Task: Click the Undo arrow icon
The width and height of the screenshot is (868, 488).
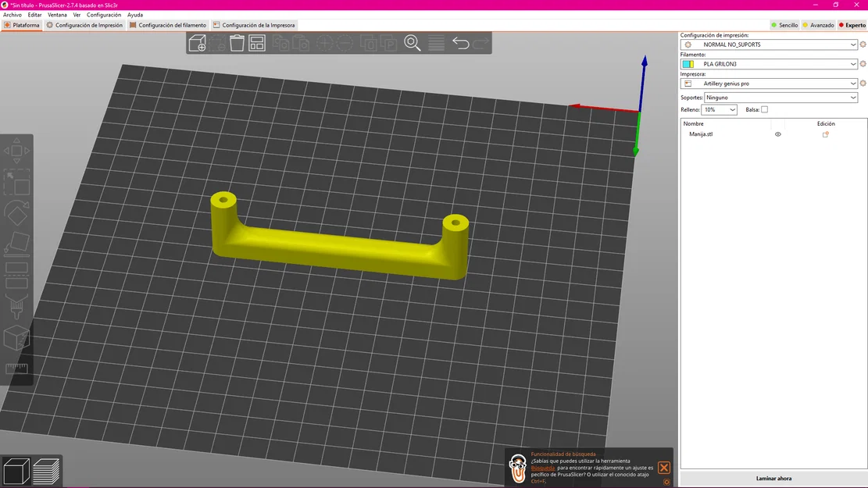Action: click(461, 43)
